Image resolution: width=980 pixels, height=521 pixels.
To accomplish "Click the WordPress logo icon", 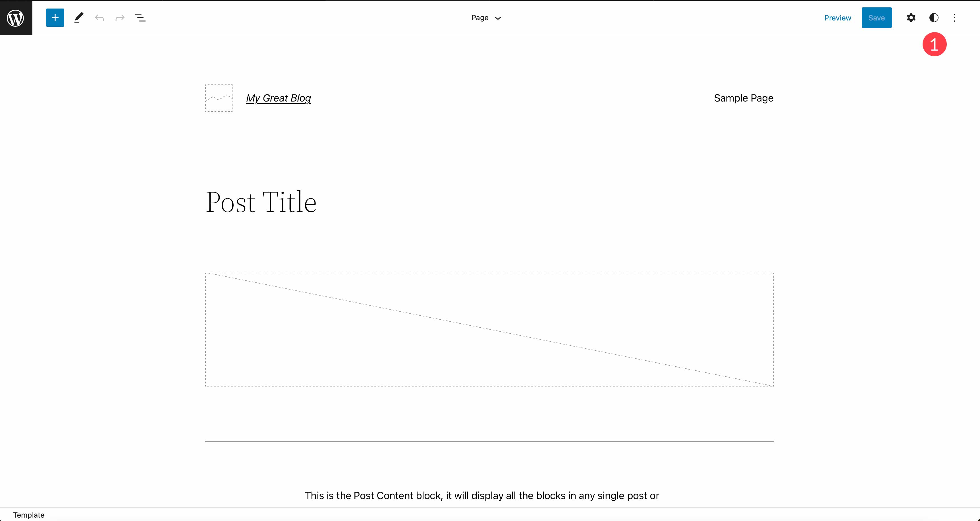I will pyautogui.click(x=16, y=18).
